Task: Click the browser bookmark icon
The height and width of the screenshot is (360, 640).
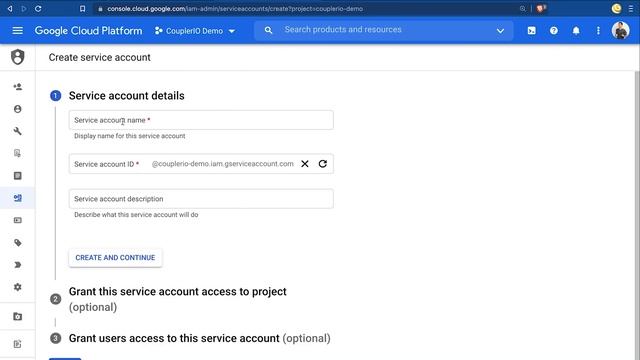Action: pyautogui.click(x=82, y=9)
